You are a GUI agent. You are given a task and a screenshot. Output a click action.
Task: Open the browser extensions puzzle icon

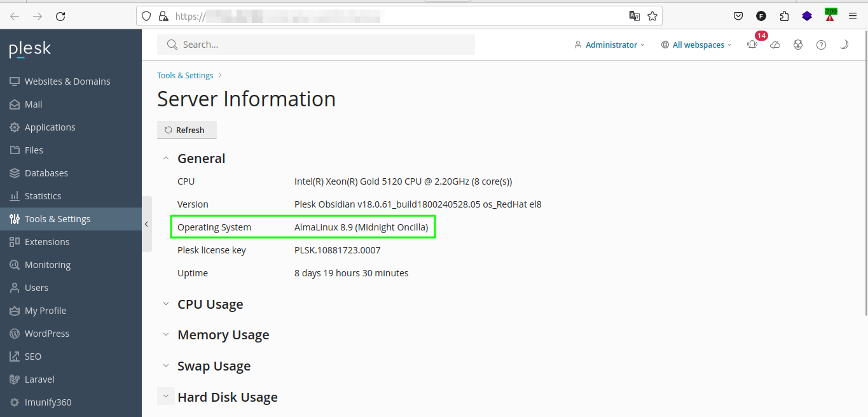(784, 17)
